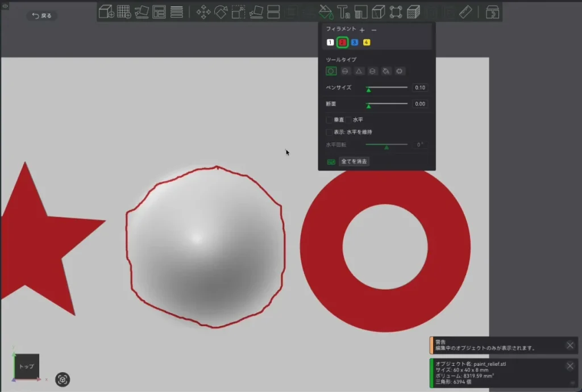Click the 全てを消去 button
The width and height of the screenshot is (582, 392).
[354, 161]
